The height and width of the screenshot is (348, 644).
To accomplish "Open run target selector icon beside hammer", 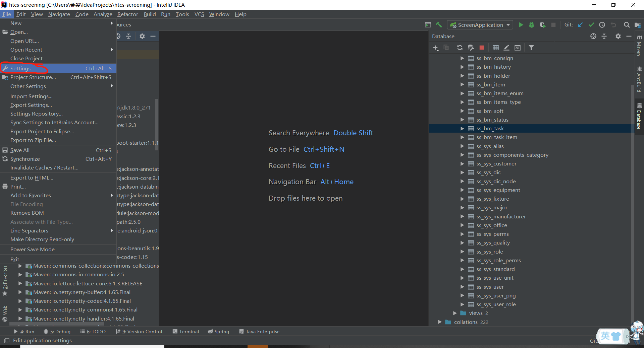I will (428, 25).
